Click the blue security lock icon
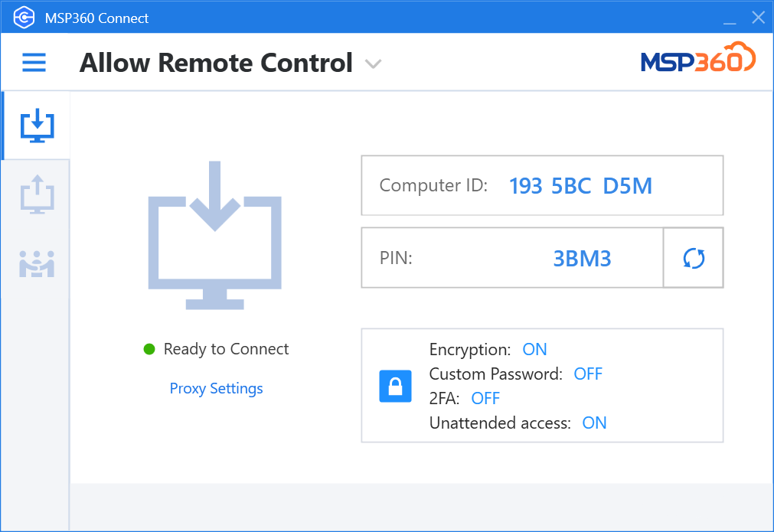The height and width of the screenshot is (532, 774). pos(395,386)
